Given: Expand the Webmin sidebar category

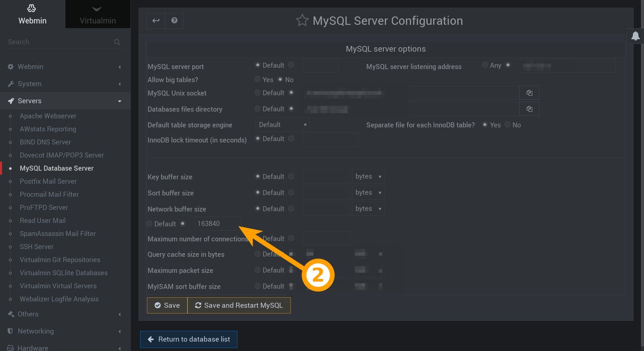Looking at the screenshot, I should [x=65, y=67].
